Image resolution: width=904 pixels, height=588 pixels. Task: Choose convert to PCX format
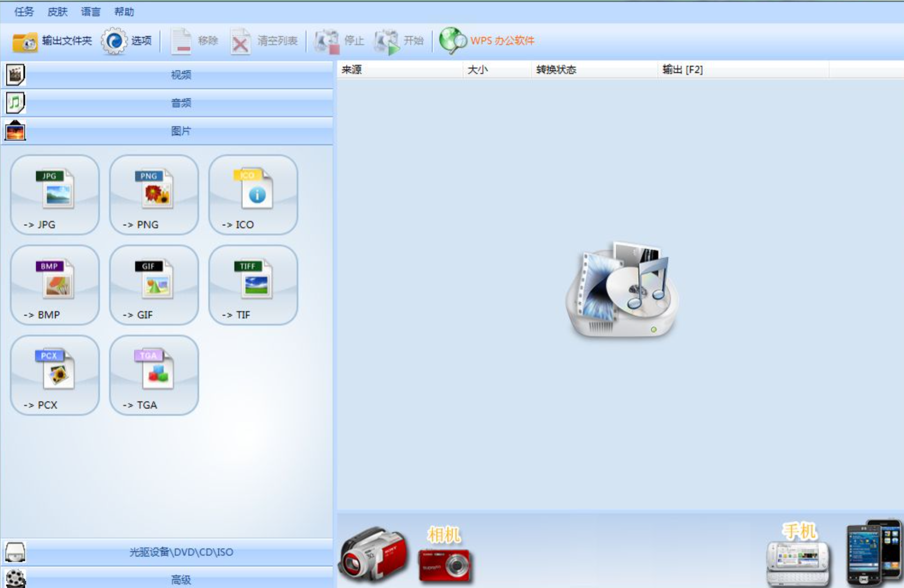coord(55,375)
